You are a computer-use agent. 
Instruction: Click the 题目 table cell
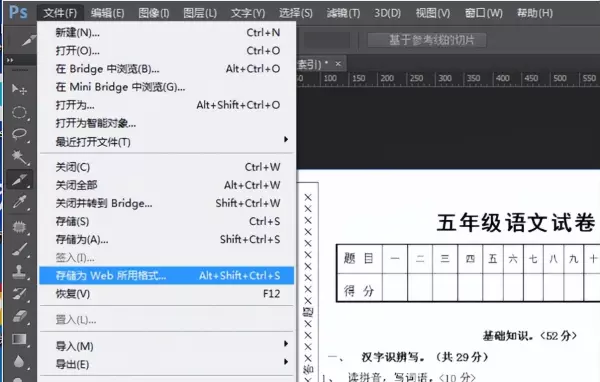359,259
